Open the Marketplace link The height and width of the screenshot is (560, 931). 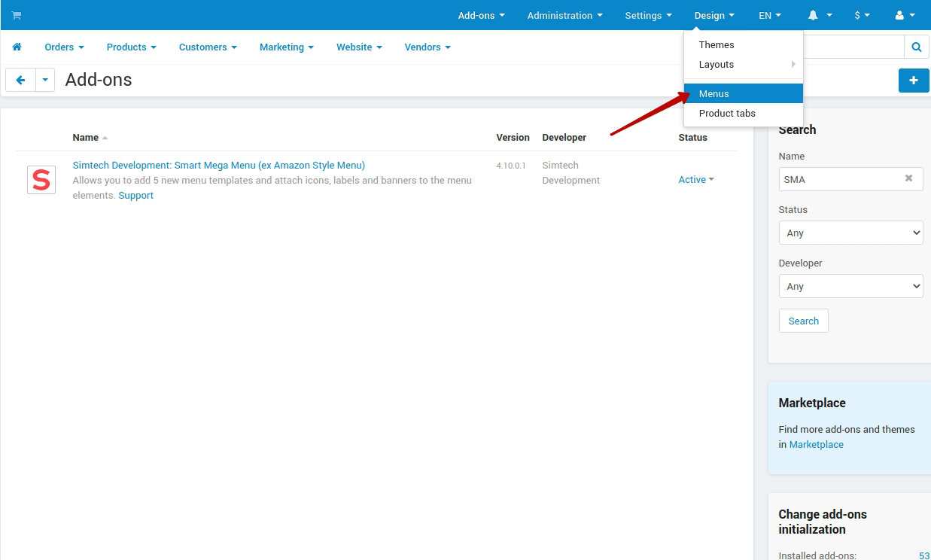[817, 444]
